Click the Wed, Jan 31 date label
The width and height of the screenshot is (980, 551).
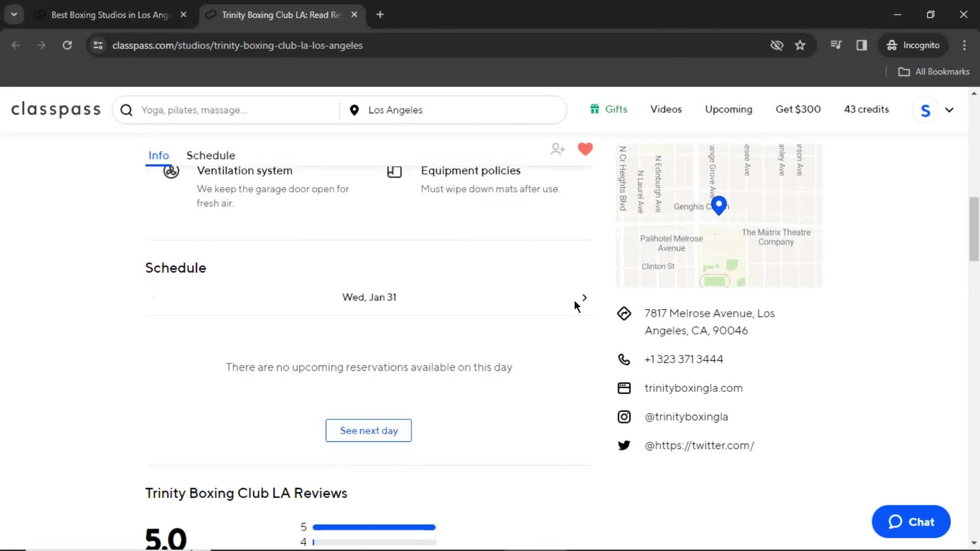[369, 297]
